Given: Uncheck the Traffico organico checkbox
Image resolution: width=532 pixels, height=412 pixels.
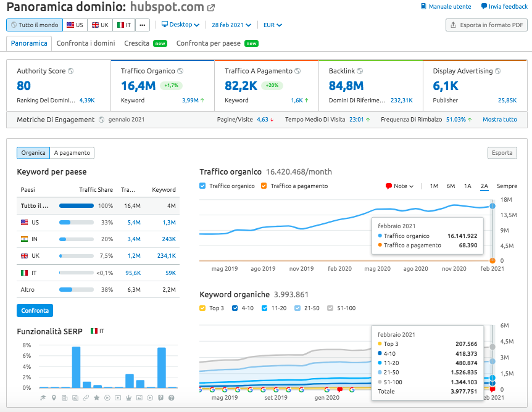Looking at the screenshot, I should point(202,186).
